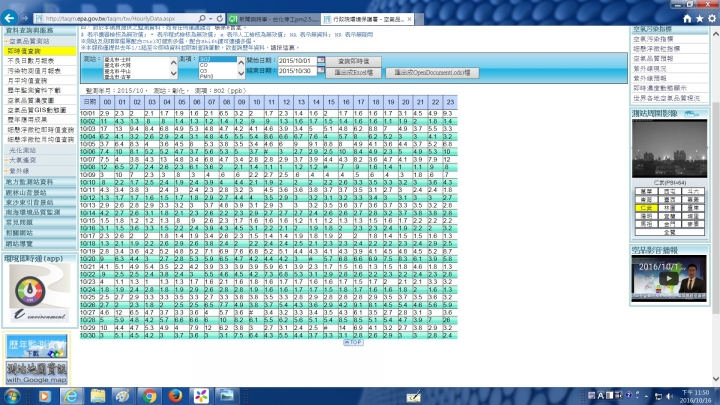Click the taskbar clock showing 11:50

tap(696, 396)
